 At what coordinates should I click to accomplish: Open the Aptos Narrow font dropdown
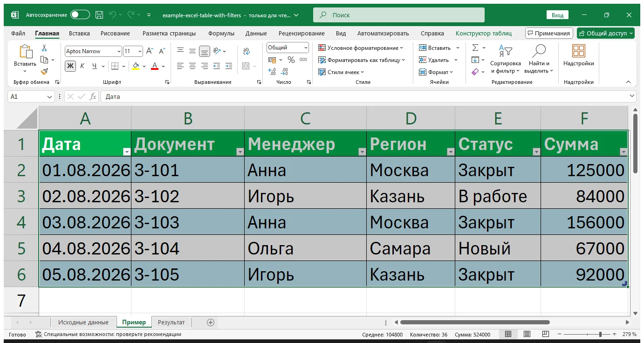(118, 51)
